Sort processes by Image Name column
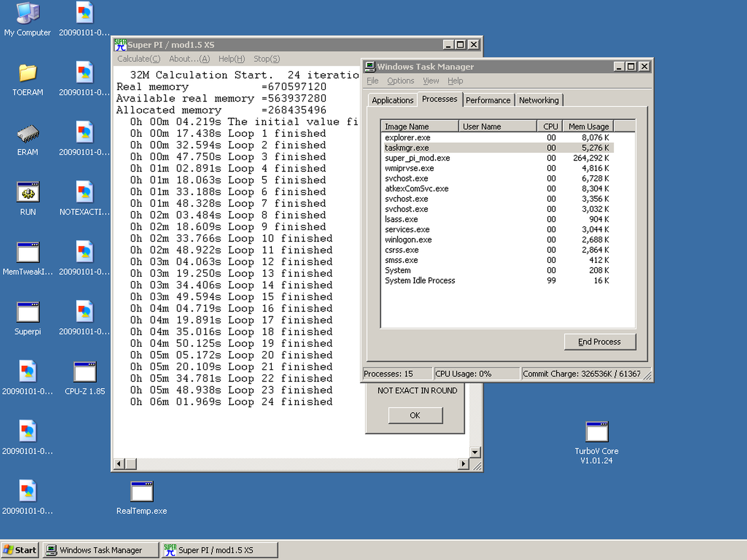The width and height of the screenshot is (747, 560). click(x=420, y=126)
